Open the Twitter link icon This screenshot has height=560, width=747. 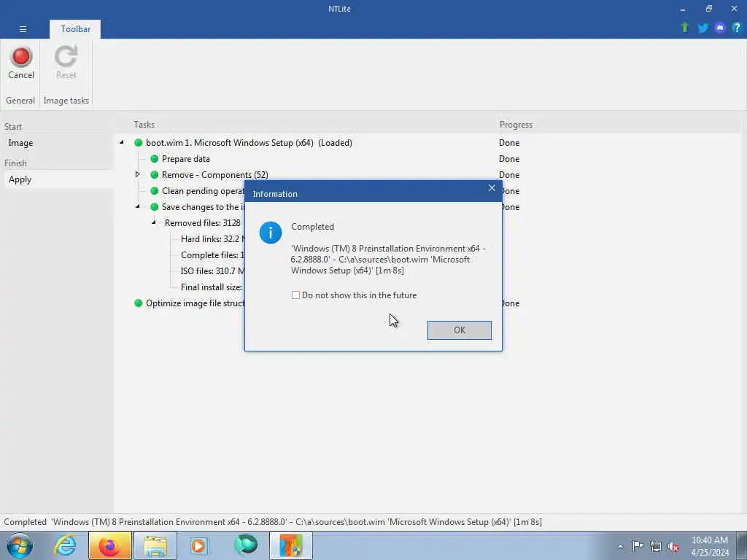pos(703,28)
